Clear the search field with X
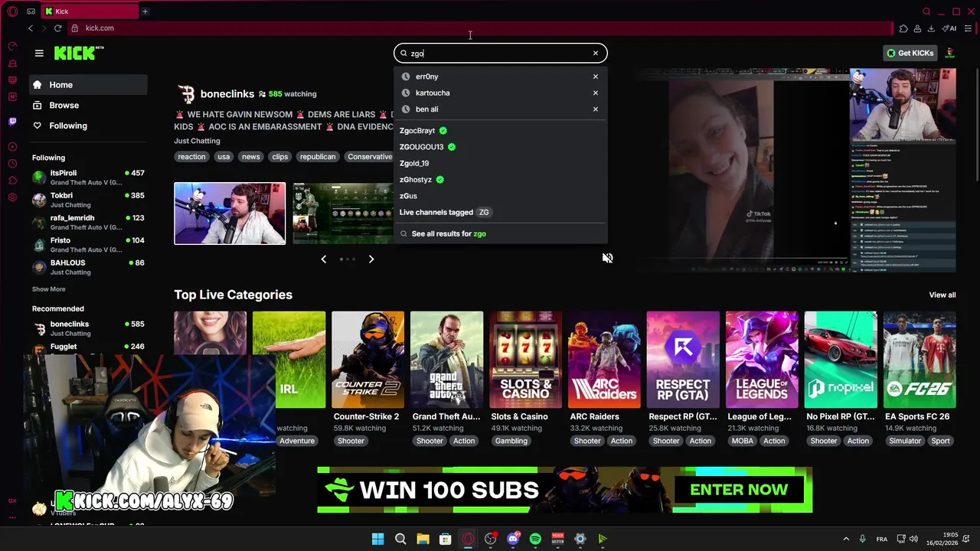 (595, 53)
